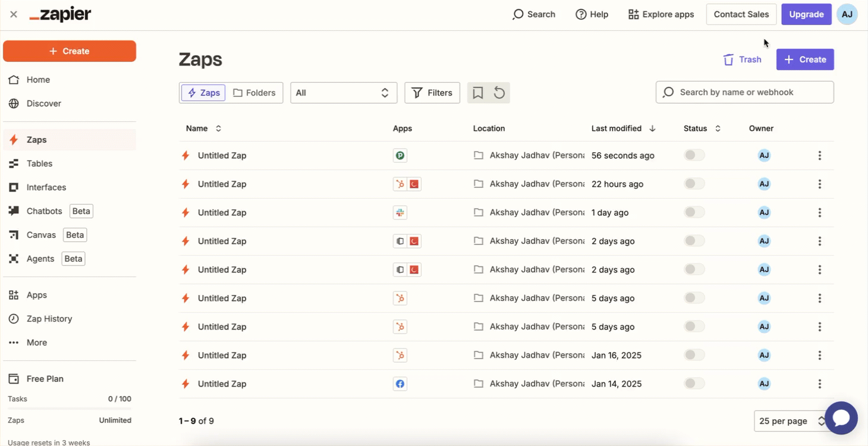This screenshot has width=868, height=446.
Task: Open the 25 per page dropdown
Action: [x=791, y=421]
